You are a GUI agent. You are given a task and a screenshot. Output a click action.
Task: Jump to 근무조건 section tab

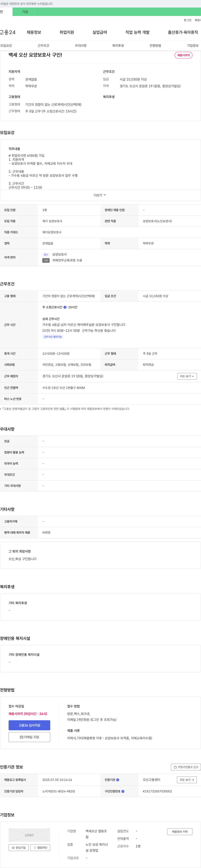[43, 46]
